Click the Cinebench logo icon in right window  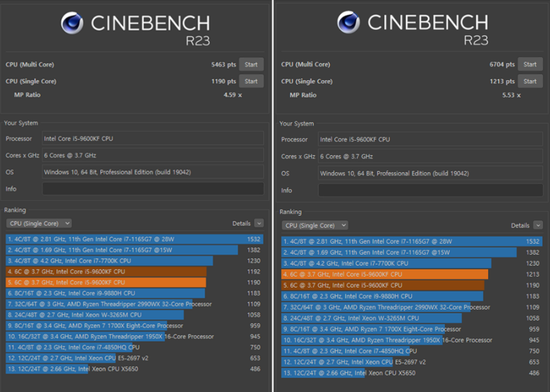pyautogui.click(x=349, y=22)
